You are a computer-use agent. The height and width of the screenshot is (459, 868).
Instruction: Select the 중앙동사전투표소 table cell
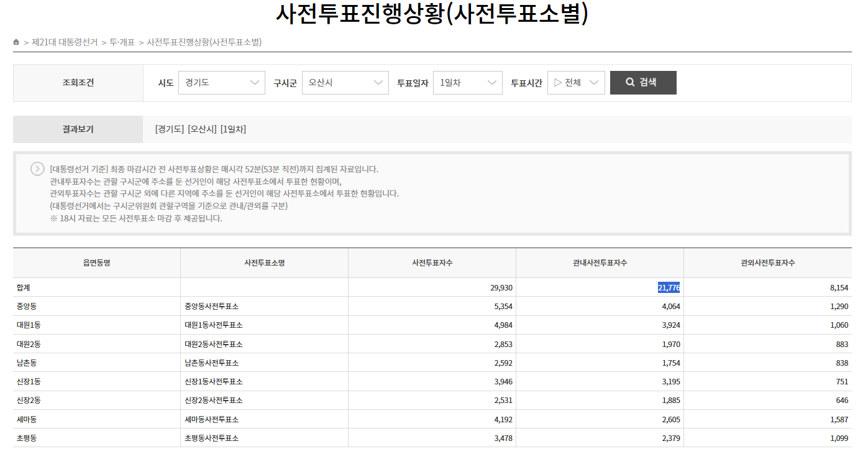point(211,307)
